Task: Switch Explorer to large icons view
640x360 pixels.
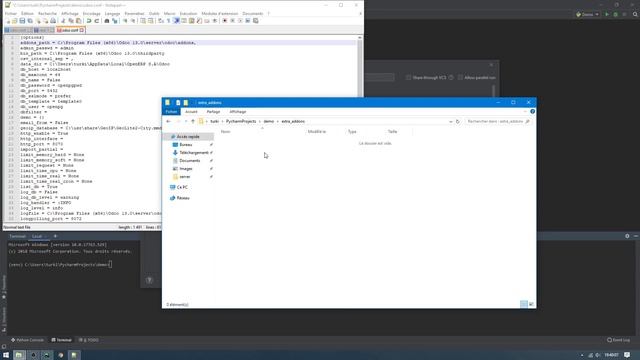Action: (531, 304)
